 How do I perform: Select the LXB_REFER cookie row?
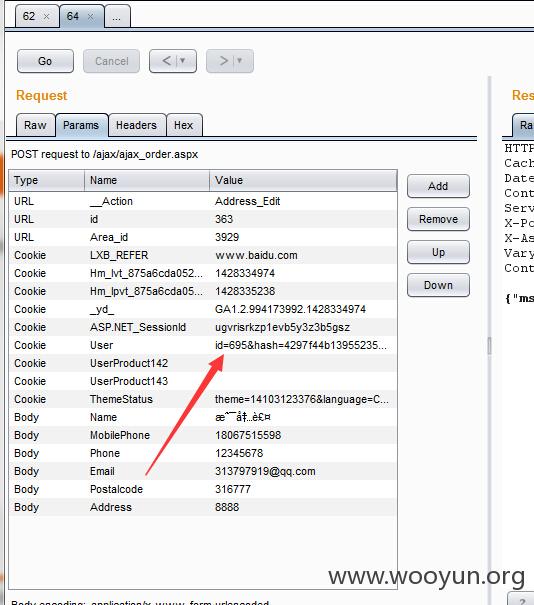(203, 255)
